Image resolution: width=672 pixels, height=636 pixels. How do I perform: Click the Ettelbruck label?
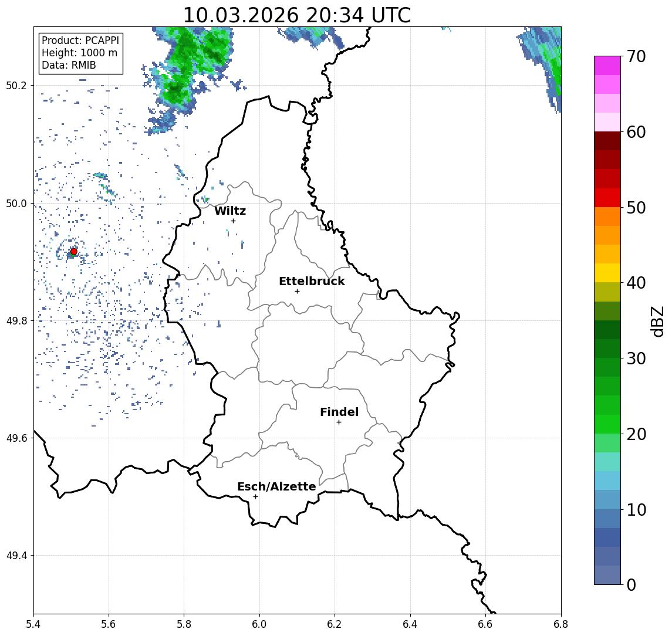click(312, 281)
